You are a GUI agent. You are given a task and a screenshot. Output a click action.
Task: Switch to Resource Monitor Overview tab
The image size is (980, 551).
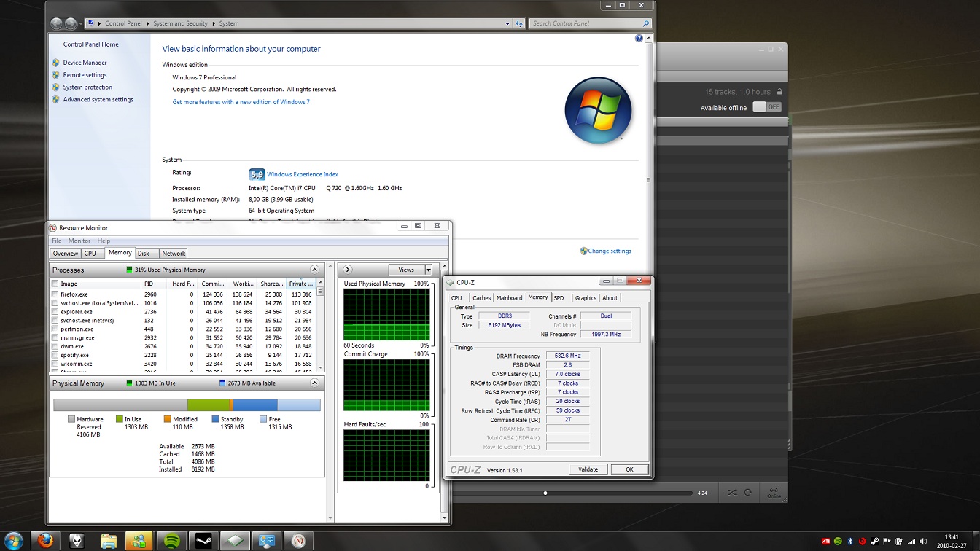pos(65,254)
